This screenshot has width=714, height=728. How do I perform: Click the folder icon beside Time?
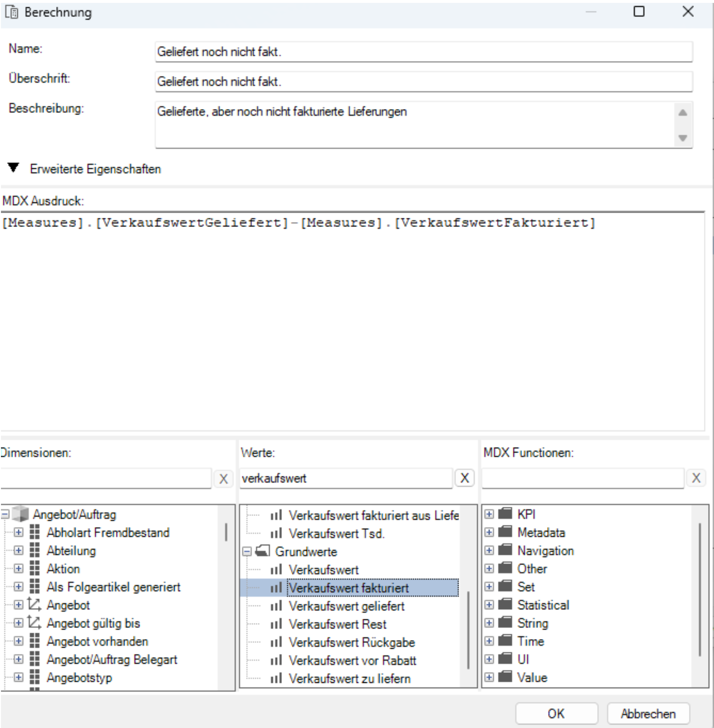(x=505, y=640)
